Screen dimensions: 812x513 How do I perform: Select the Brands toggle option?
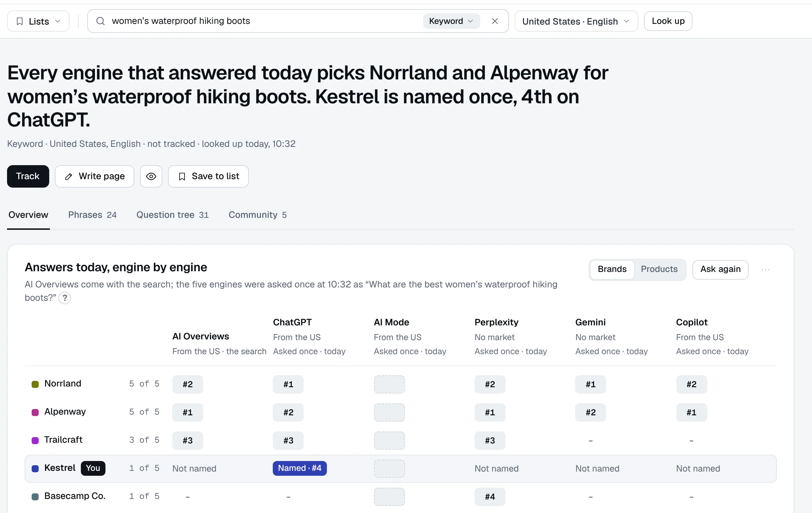pos(612,270)
